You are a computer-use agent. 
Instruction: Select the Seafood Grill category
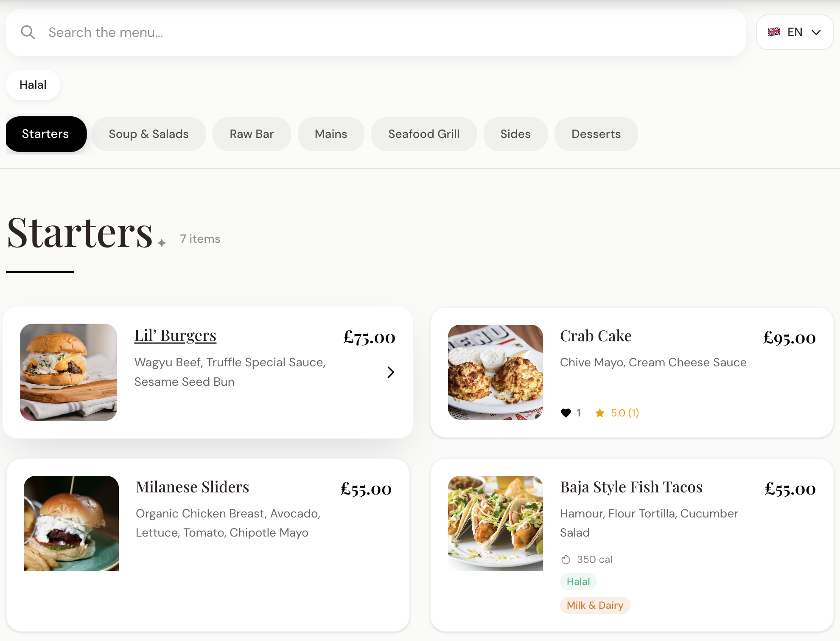423,134
